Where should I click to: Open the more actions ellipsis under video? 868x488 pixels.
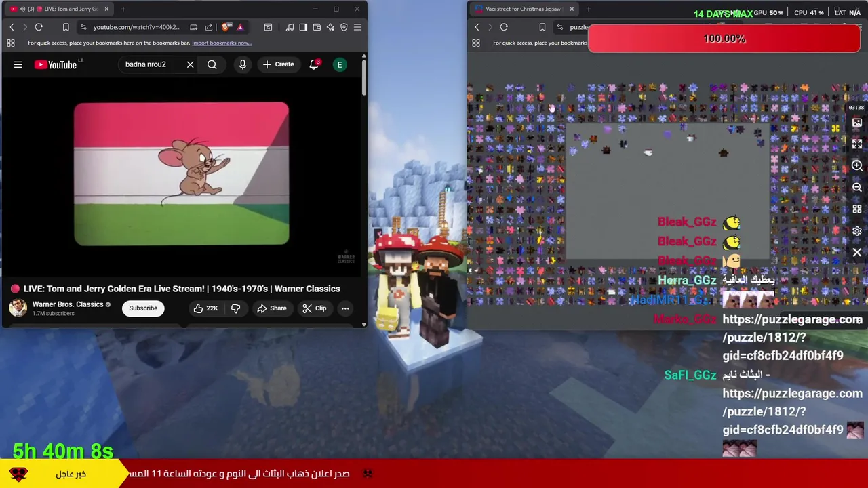coord(345,308)
